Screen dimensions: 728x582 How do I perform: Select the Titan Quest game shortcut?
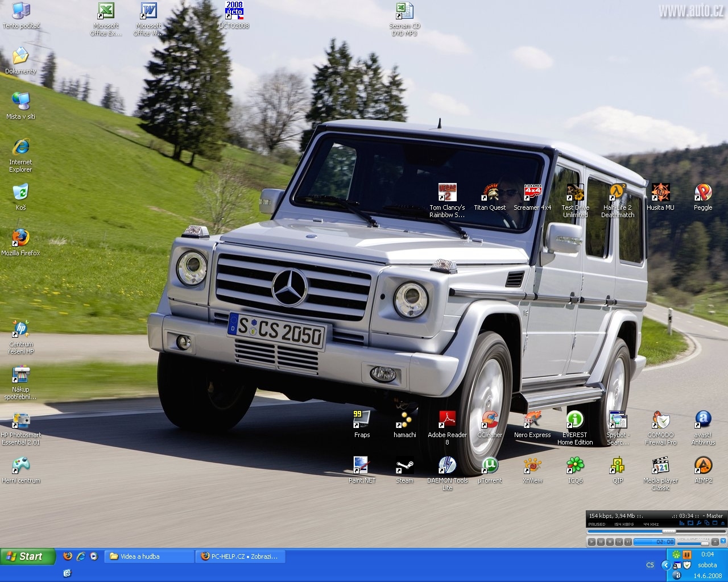(490, 198)
